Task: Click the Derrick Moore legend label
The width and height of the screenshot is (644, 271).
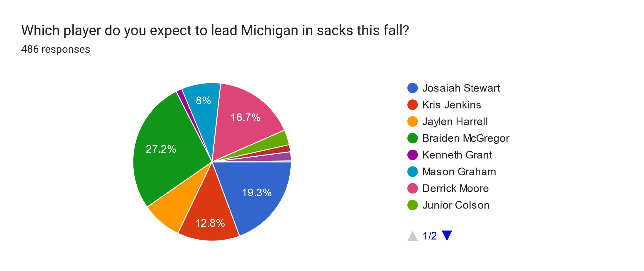Action: click(x=455, y=188)
